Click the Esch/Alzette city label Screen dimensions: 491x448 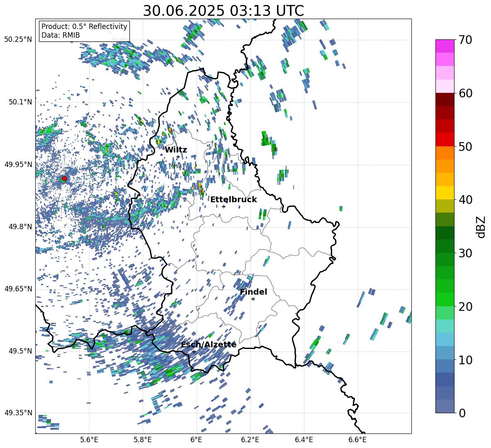(209, 345)
